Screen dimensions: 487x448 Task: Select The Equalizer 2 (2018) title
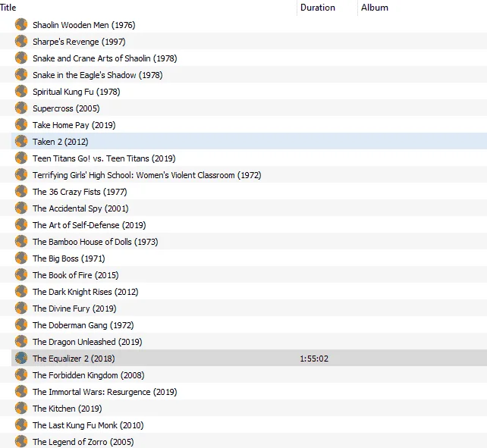tap(74, 359)
